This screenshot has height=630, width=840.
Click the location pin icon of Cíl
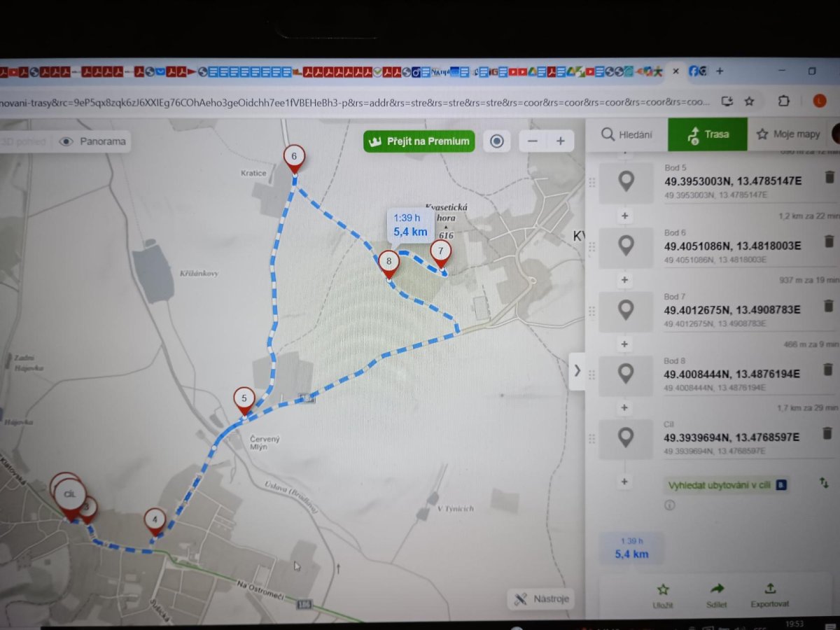[626, 438]
